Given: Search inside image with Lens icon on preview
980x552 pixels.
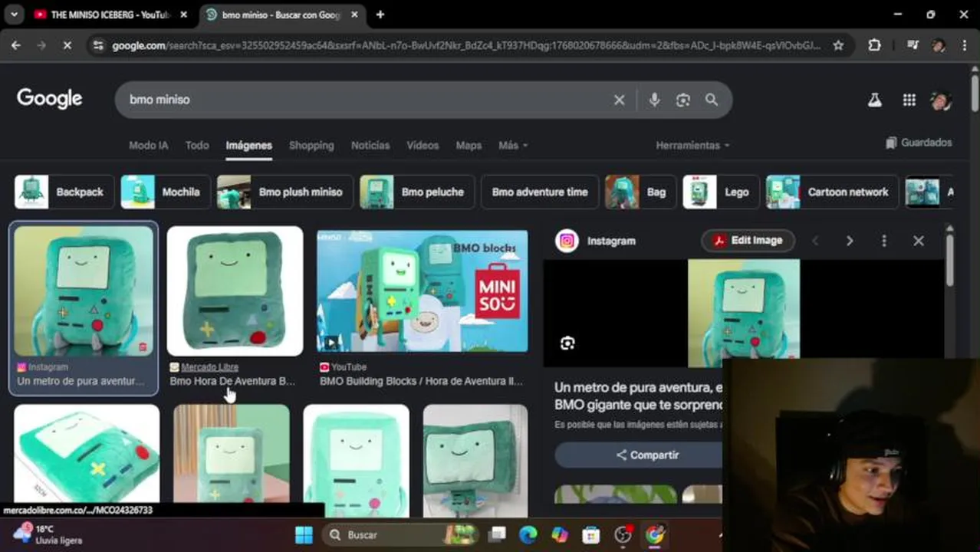Looking at the screenshot, I should click(567, 343).
